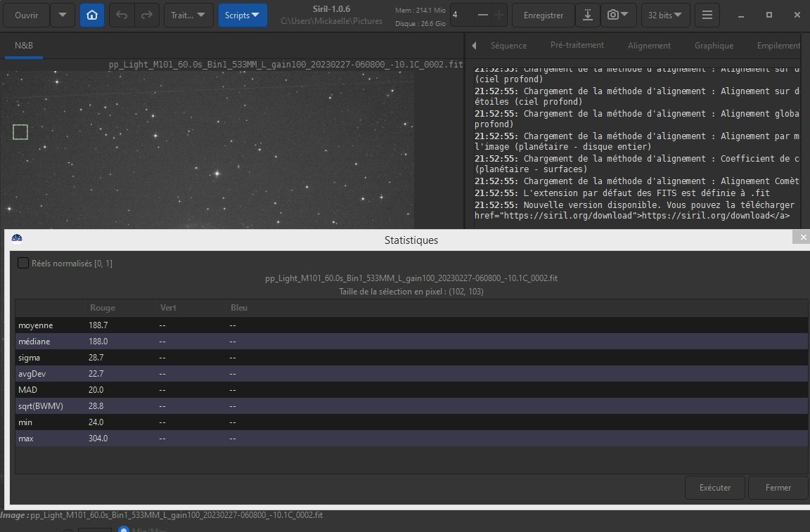
Task: Switch to the Pré-traitement tab
Action: 577,45
